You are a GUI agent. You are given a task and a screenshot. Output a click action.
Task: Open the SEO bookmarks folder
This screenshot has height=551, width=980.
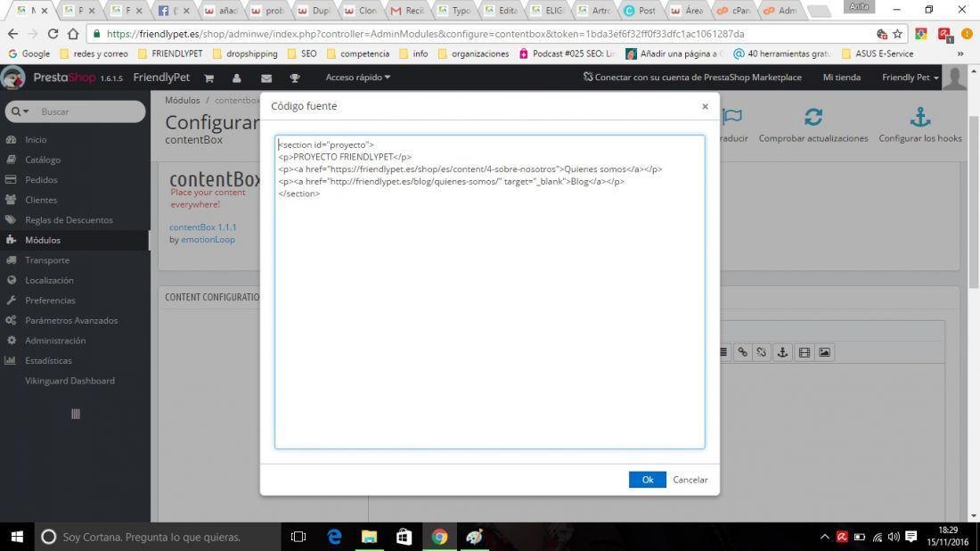coord(302,53)
